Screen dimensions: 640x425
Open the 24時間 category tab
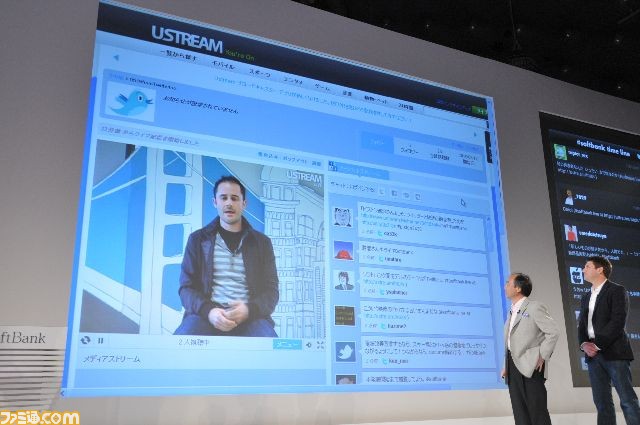[x=406, y=107]
